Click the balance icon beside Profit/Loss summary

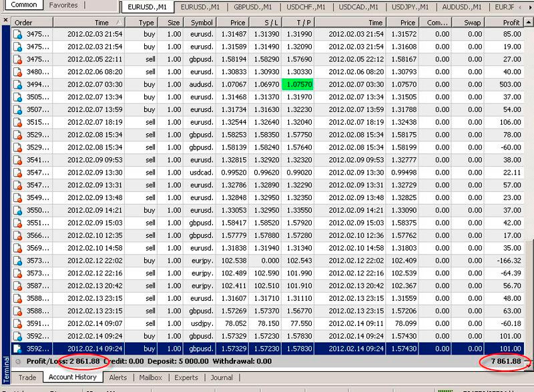click(18, 361)
